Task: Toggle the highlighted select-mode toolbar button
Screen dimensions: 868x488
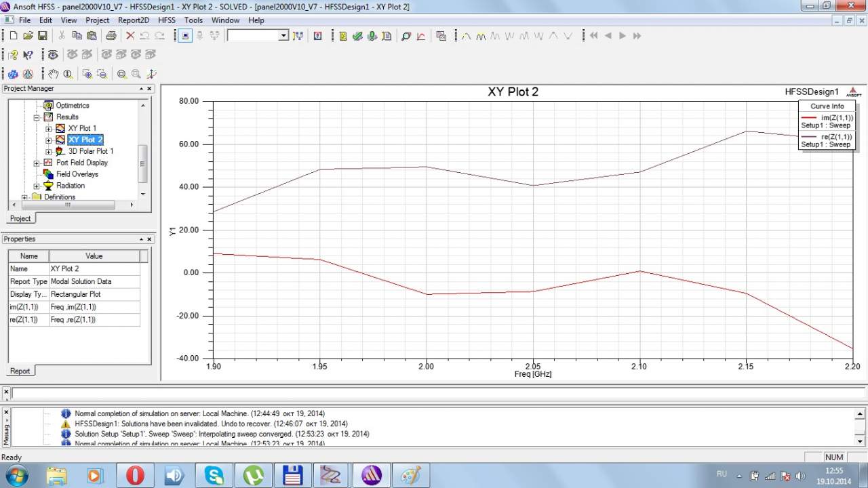Action: pos(185,36)
